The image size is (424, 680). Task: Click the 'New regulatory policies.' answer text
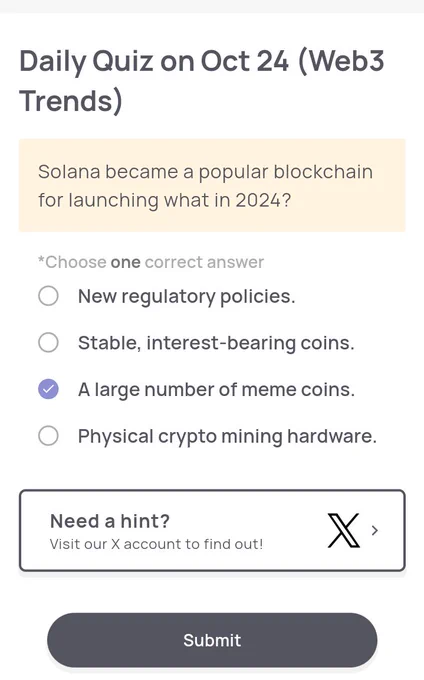[x=186, y=297]
